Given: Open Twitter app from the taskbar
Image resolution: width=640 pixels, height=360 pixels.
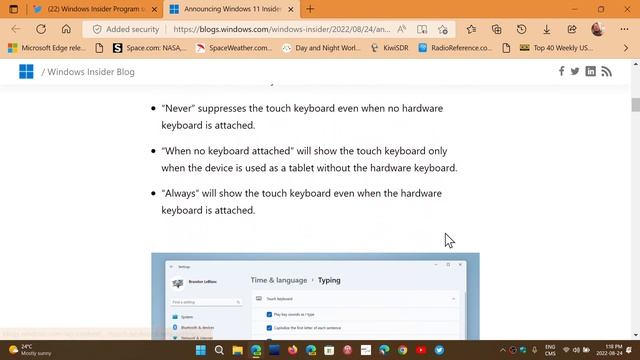Looking at the screenshot, I should (439, 350).
